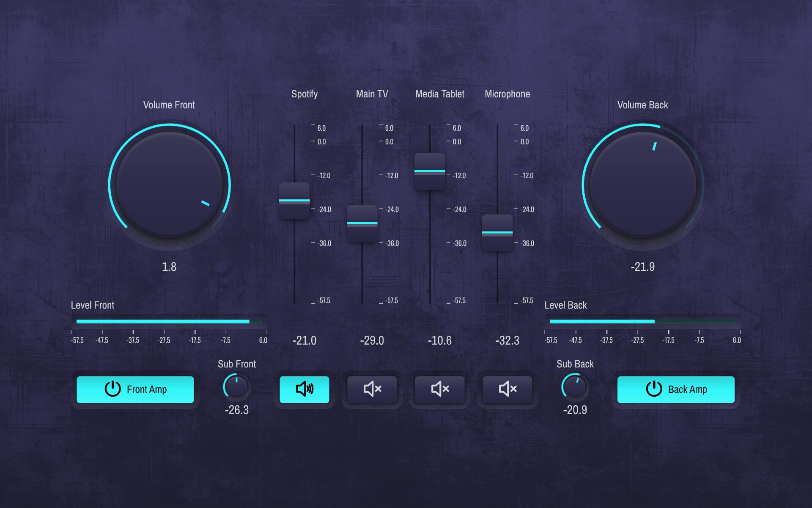Unmute the Media Tablet channel

(439, 389)
